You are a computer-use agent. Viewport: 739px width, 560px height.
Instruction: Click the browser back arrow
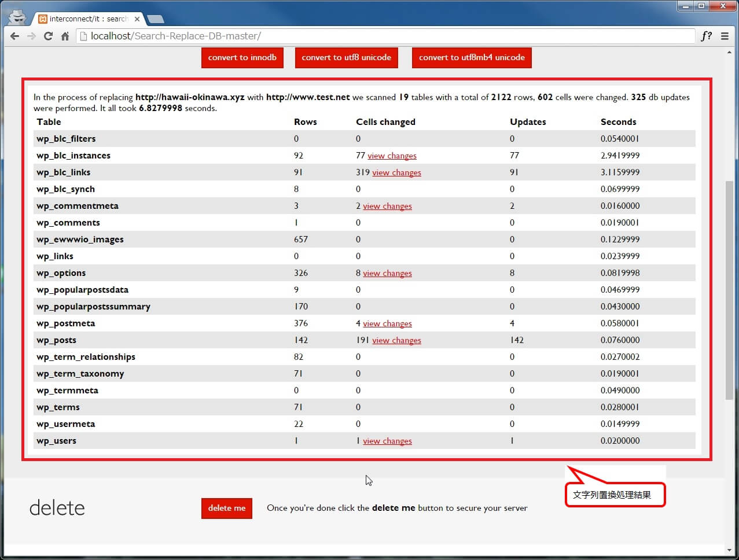click(x=15, y=36)
